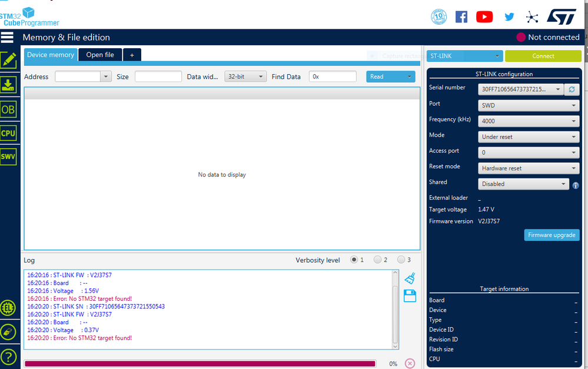The height and width of the screenshot is (369, 588).
Task: Open ST Facebook page icon
Action: pos(461,17)
